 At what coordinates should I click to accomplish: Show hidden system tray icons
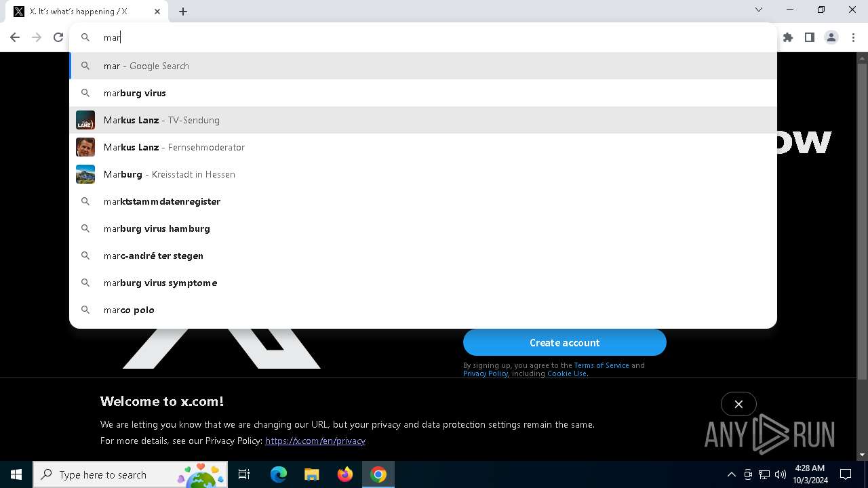(731, 474)
